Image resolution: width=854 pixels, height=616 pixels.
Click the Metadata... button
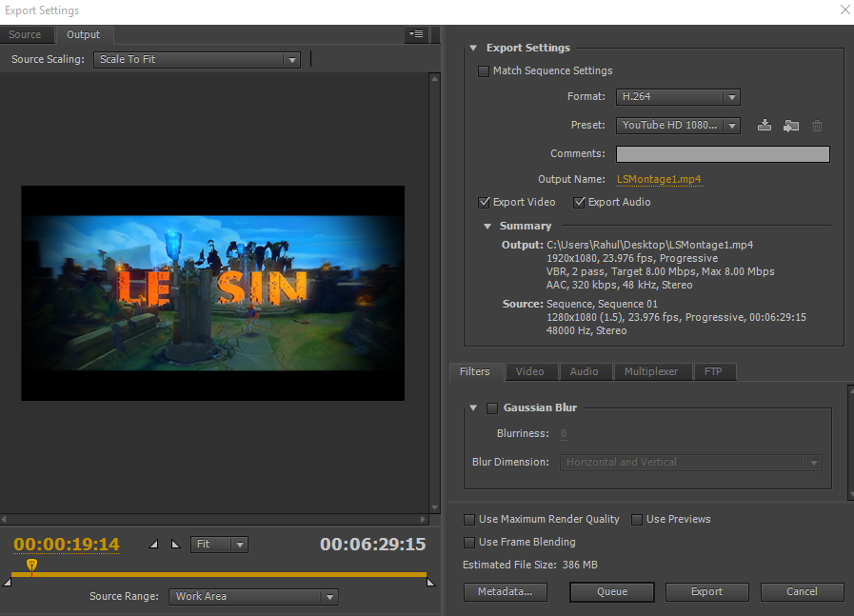tap(505, 591)
